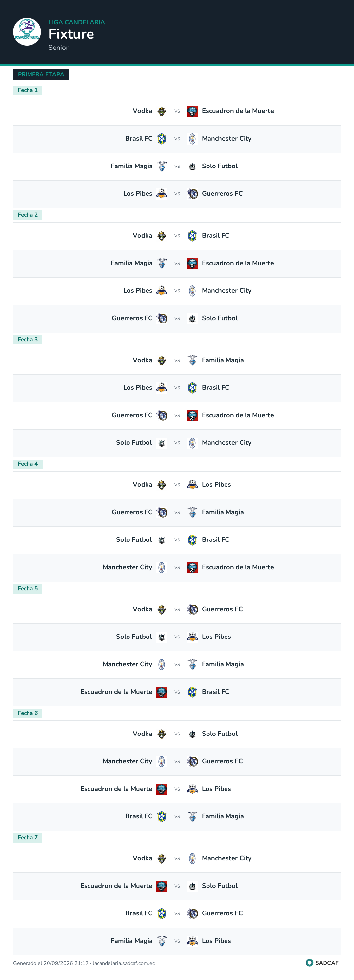354x980 pixels.
Task: Click Familia Magia vs Los Pibes row in Fecha 7
Action: [177, 941]
